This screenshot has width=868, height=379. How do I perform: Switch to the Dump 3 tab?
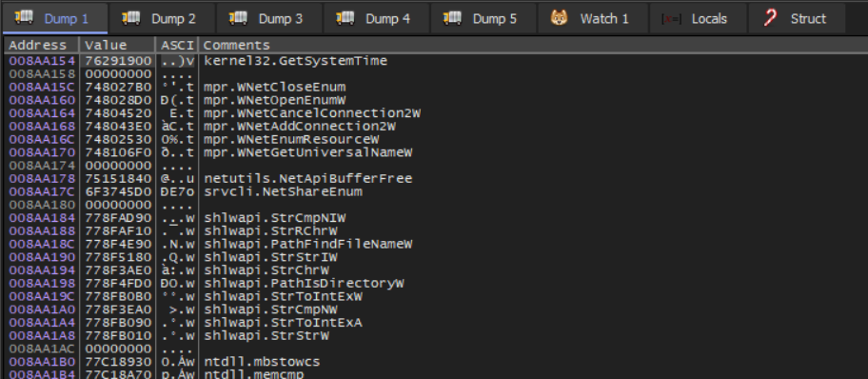[268, 18]
